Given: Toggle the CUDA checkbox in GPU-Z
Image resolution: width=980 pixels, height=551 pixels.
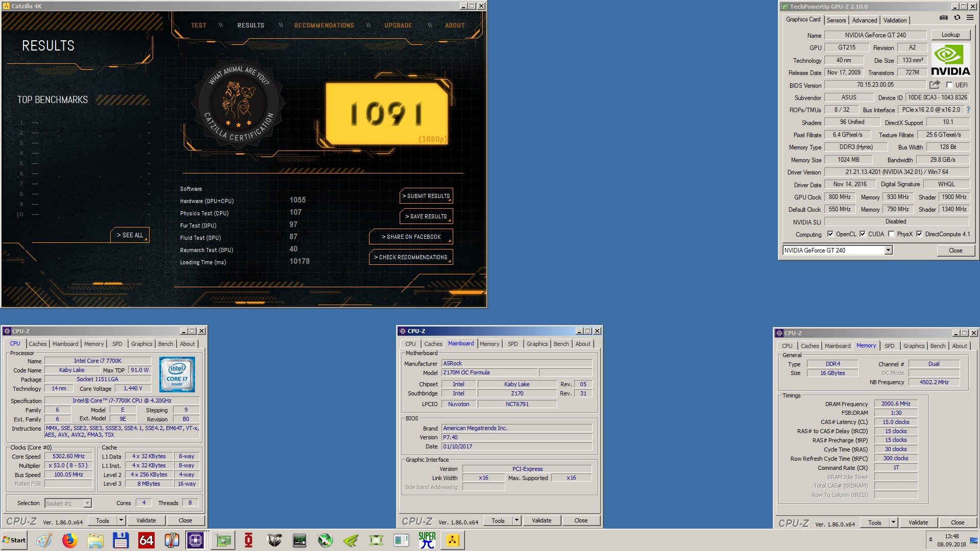Looking at the screenshot, I should [863, 234].
